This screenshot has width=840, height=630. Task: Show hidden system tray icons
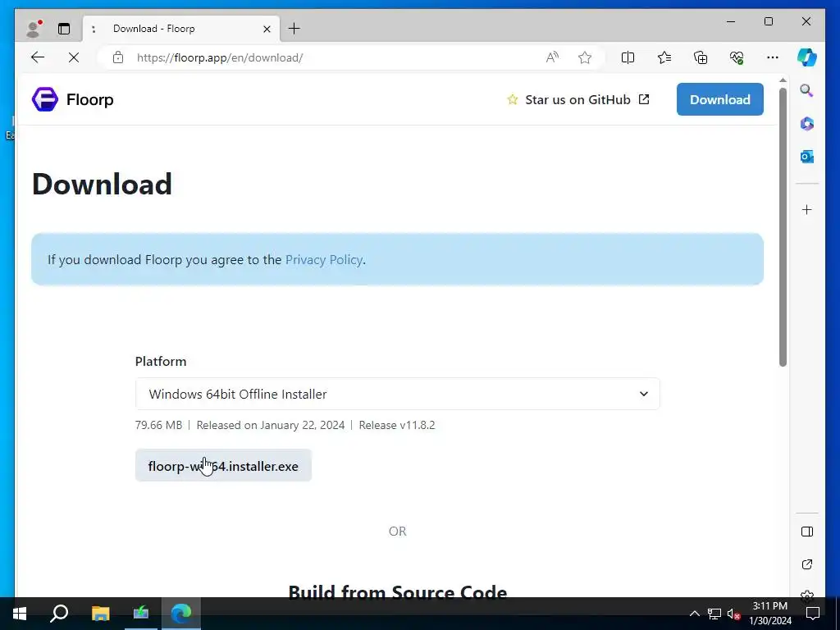click(x=694, y=614)
